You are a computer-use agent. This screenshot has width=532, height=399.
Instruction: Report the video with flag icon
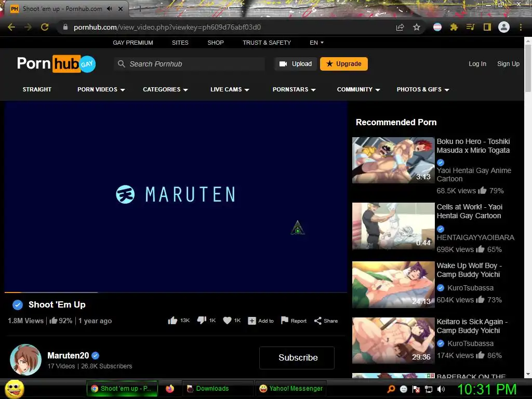click(285, 320)
